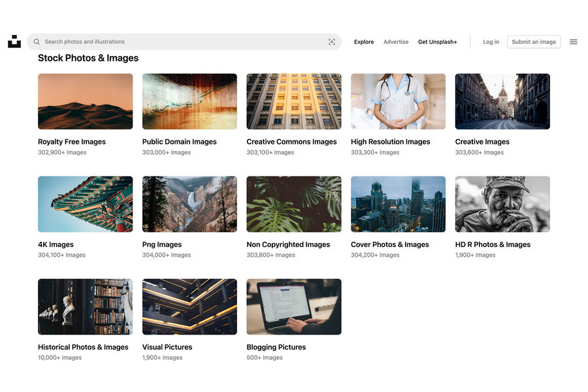Click the Creative Images title link
The width and height of the screenshot is (588, 392).
pos(482,142)
